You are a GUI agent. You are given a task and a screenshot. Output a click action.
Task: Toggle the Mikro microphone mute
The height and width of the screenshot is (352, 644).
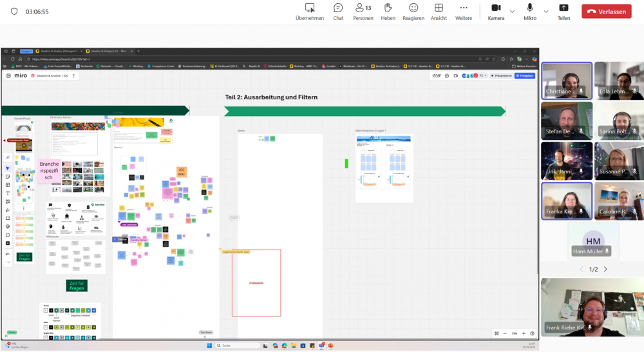pyautogui.click(x=530, y=11)
